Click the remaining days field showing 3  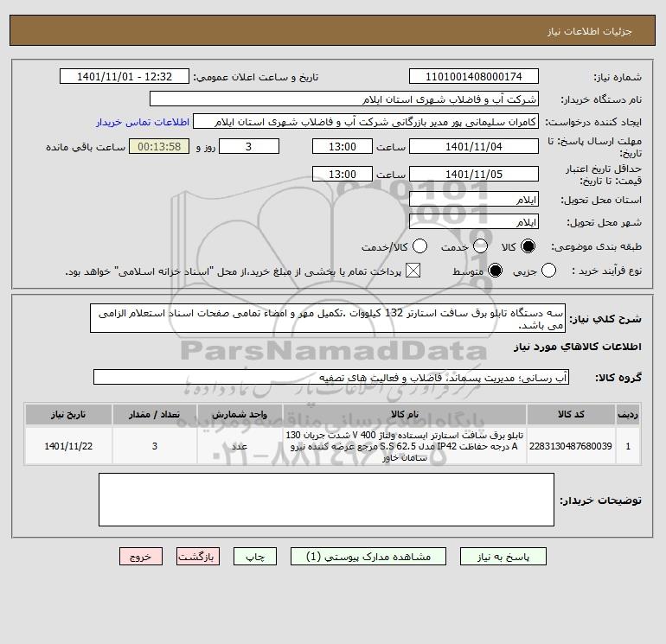(x=249, y=146)
